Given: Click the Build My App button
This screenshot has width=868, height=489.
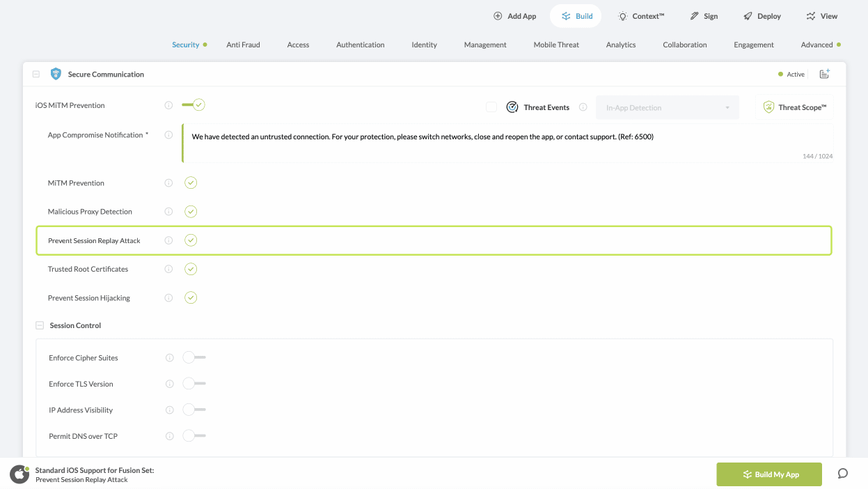Looking at the screenshot, I should coord(769,474).
